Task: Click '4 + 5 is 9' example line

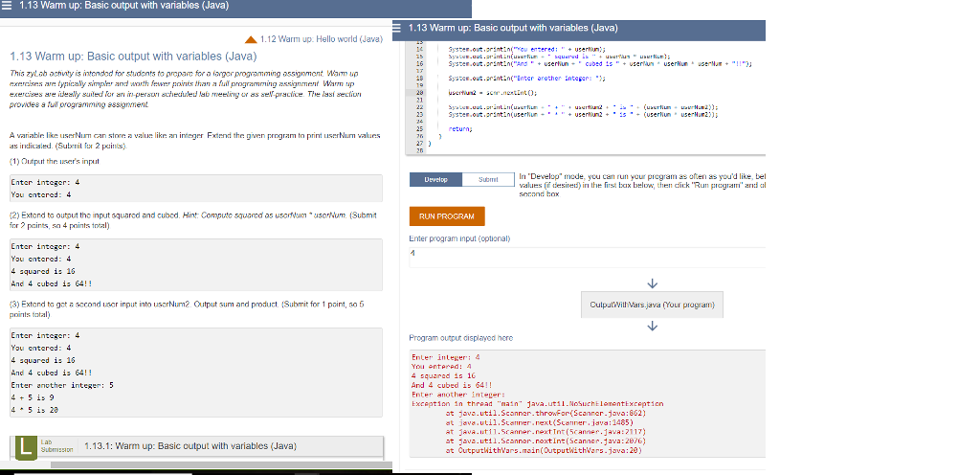Action: point(33,397)
